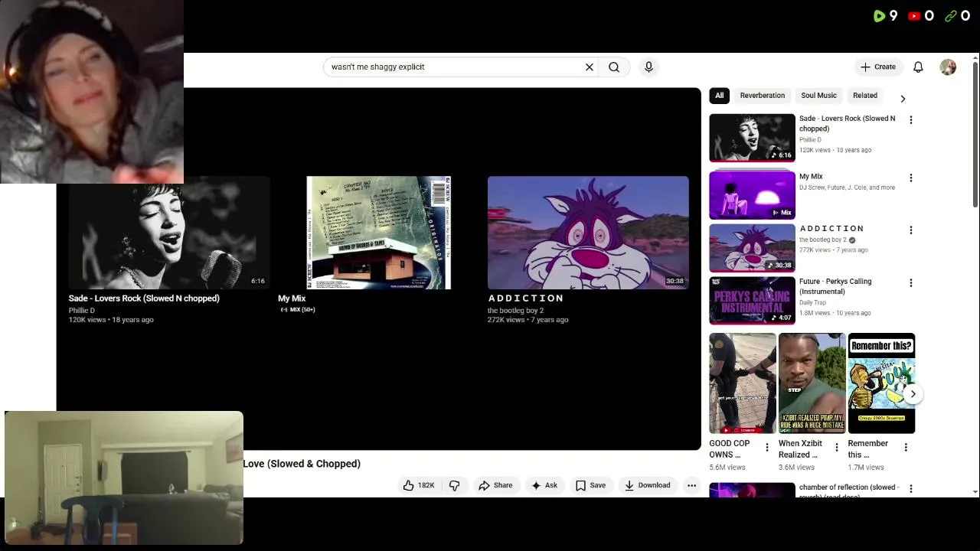
Task: Click the magnifier search button
Action: click(x=614, y=67)
